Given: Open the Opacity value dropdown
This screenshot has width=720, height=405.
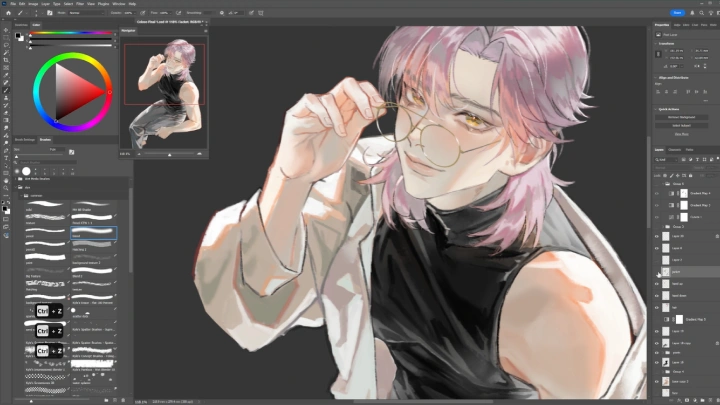Looking at the screenshot, I should (135, 13).
